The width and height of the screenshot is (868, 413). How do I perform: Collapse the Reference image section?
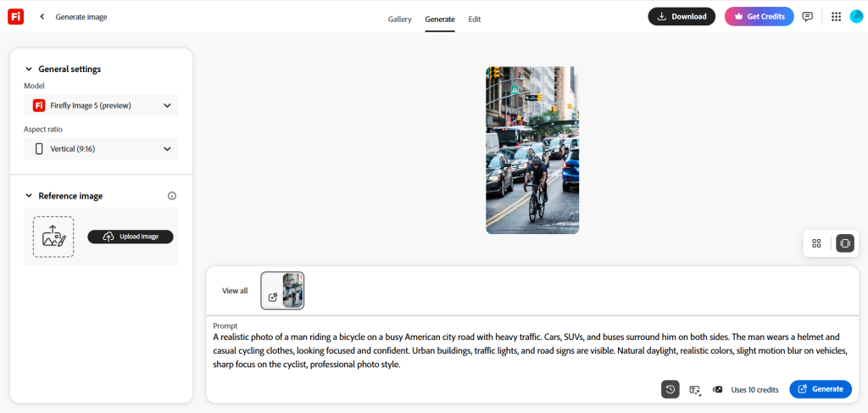[x=29, y=196]
